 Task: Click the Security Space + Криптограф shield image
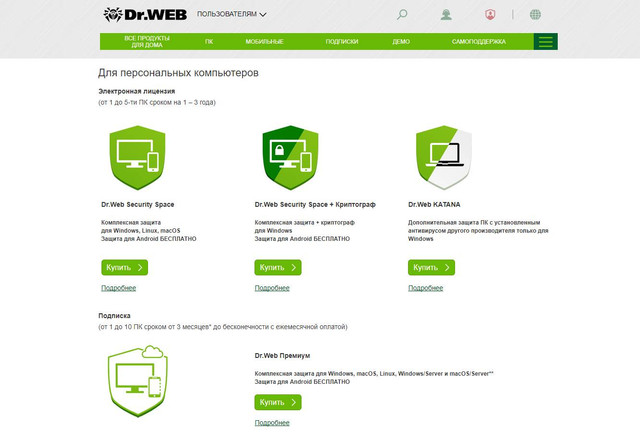(290, 157)
